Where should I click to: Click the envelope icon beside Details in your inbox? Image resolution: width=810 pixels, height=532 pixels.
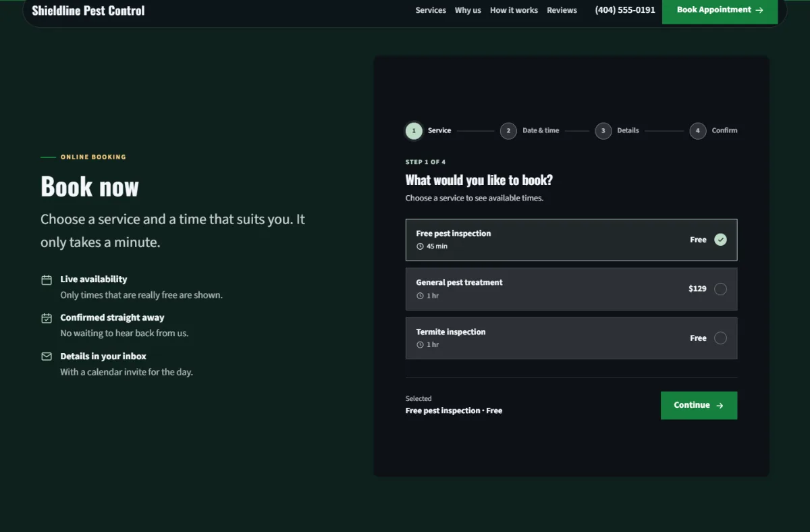(47, 356)
